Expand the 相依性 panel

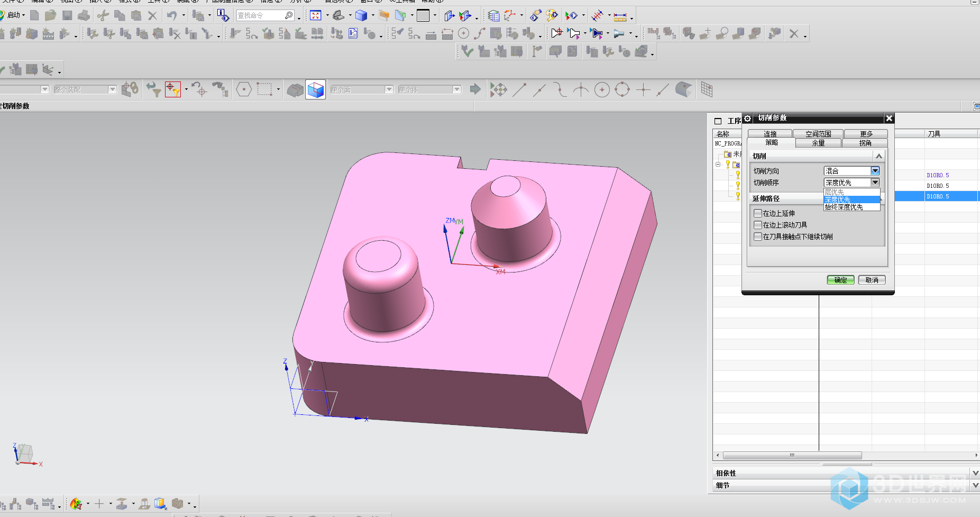tap(975, 473)
